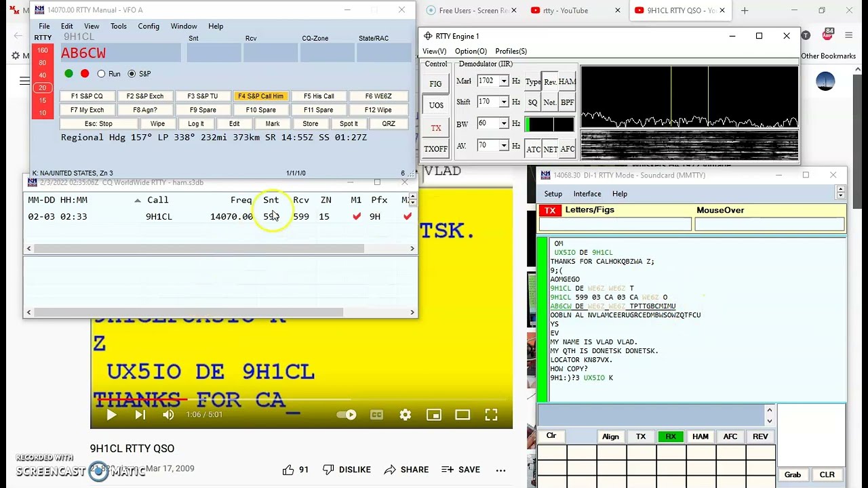This screenshot has width=868, height=488.
Task: Open Shift frequency dropdown
Action: pos(504,102)
